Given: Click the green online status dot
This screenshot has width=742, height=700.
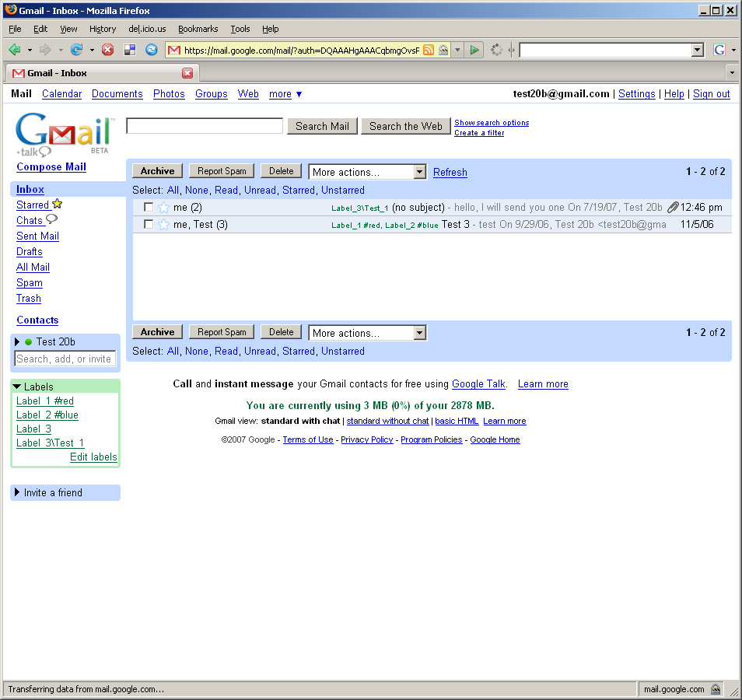Looking at the screenshot, I should [29, 341].
